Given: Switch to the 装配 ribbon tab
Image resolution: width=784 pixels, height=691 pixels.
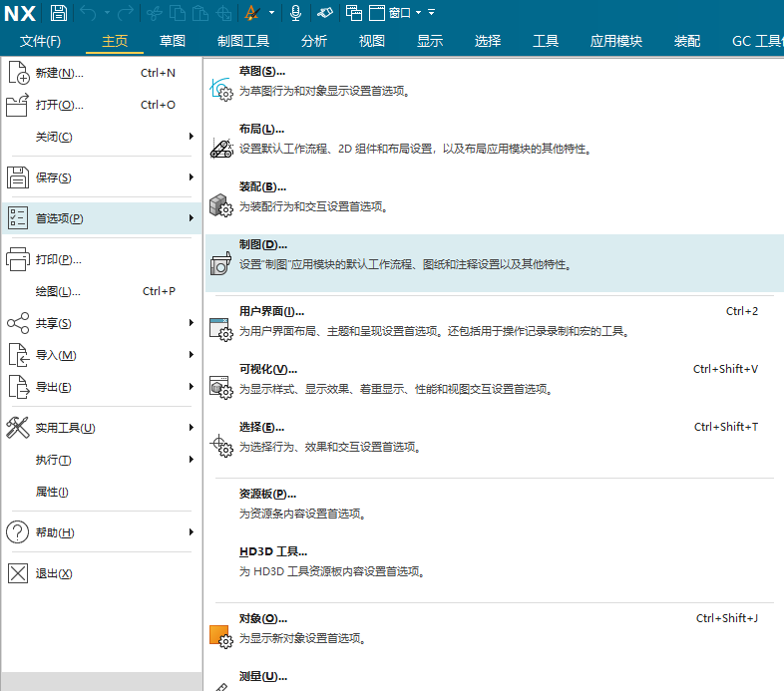Looking at the screenshot, I should 687,41.
